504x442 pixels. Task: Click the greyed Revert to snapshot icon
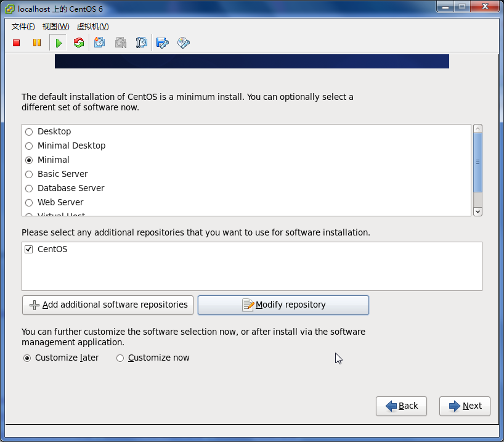click(x=121, y=43)
